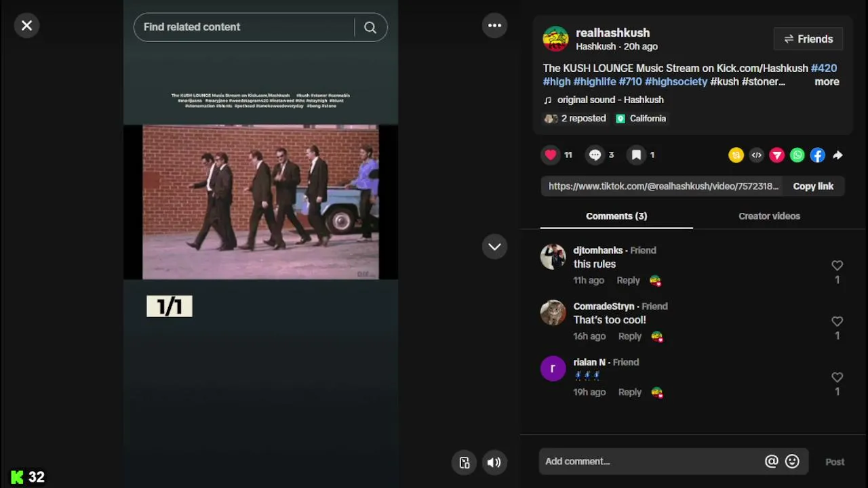The height and width of the screenshot is (488, 868).
Task: Open the #highsociety hashtag
Action: point(676,82)
